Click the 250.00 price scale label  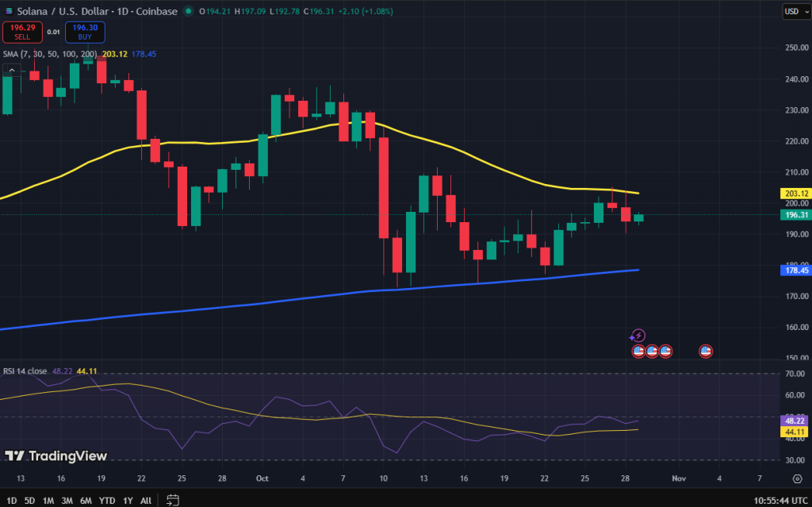[x=796, y=48]
